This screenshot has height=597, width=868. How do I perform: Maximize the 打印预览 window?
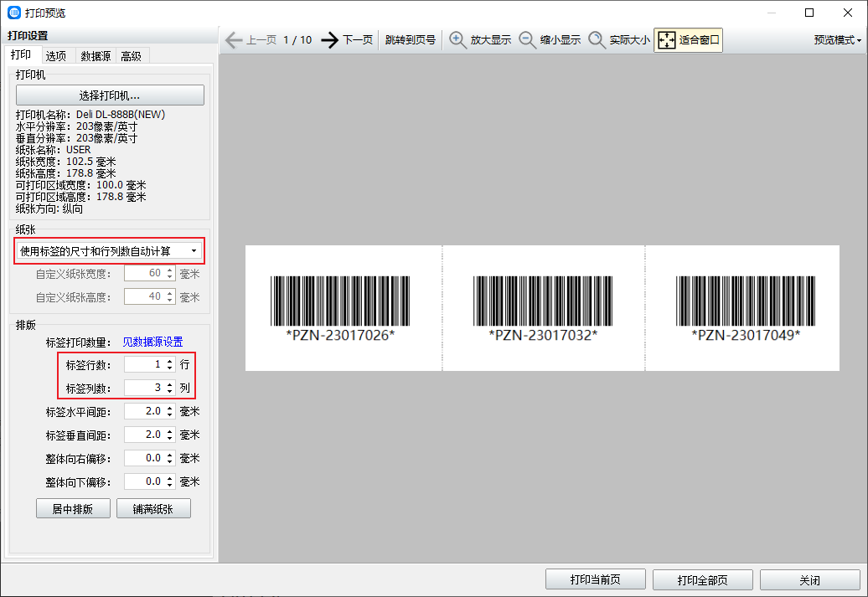point(809,13)
